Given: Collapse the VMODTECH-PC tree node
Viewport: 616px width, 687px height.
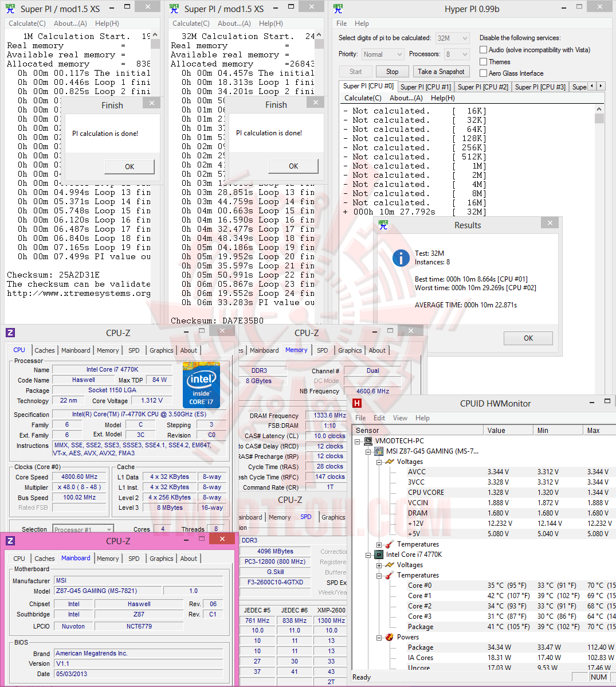Looking at the screenshot, I should click(x=358, y=441).
